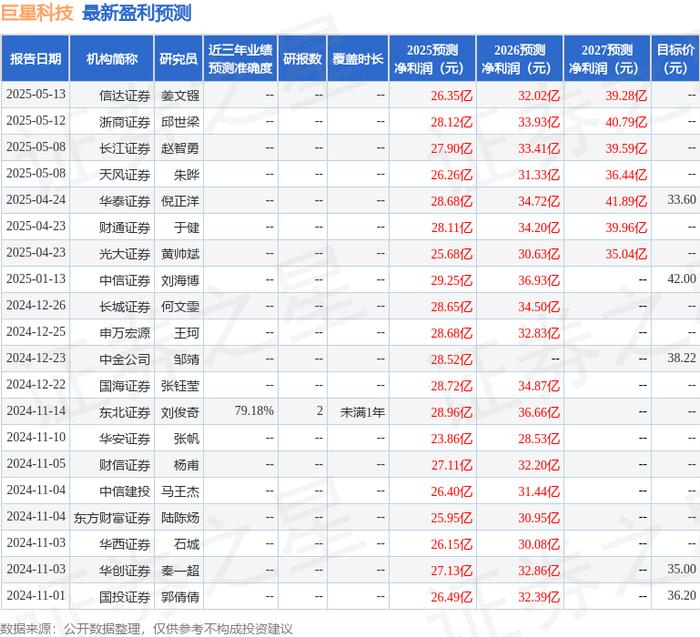The height and width of the screenshot is (637, 700).
Task: Select the 覆盖时长 column header
Action: click(x=358, y=58)
